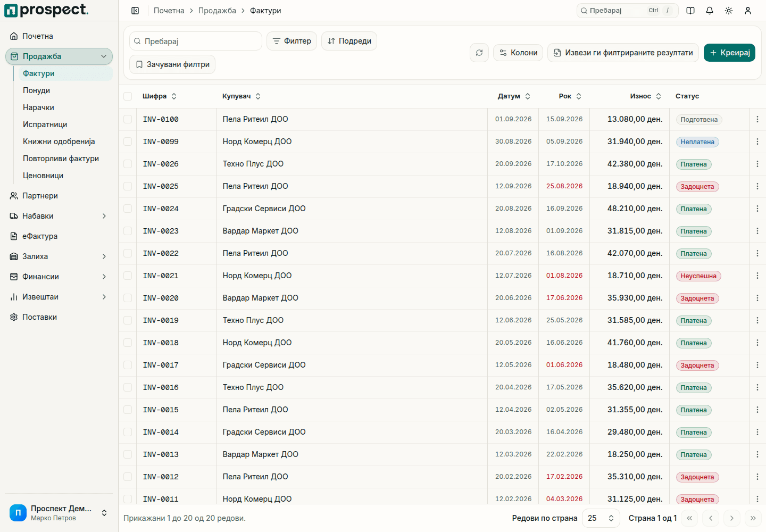Expand the Залиха sidebar section
This screenshot has height=532, width=766.
click(59, 256)
